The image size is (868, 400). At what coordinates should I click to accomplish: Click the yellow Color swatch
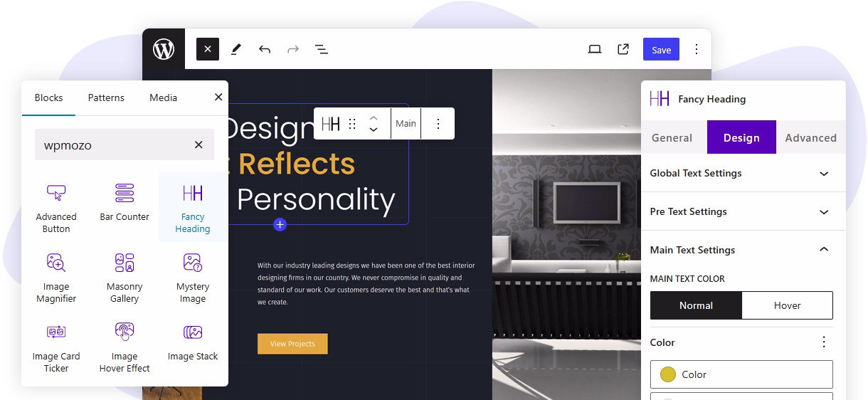(667, 374)
